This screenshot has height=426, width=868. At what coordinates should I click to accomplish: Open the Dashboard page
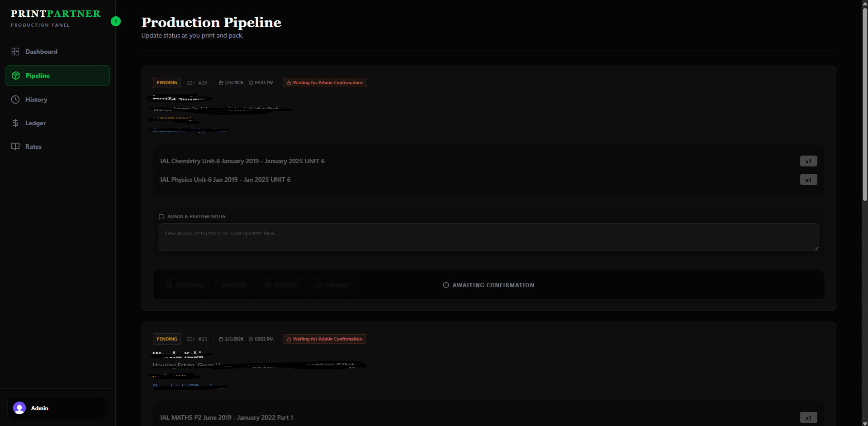click(57, 52)
